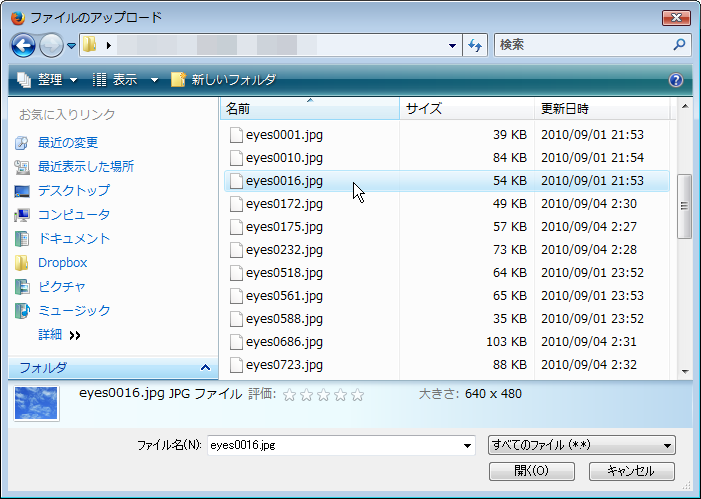701x499 pixels.
Task: Click the magnifier search icon
Action: point(679,44)
